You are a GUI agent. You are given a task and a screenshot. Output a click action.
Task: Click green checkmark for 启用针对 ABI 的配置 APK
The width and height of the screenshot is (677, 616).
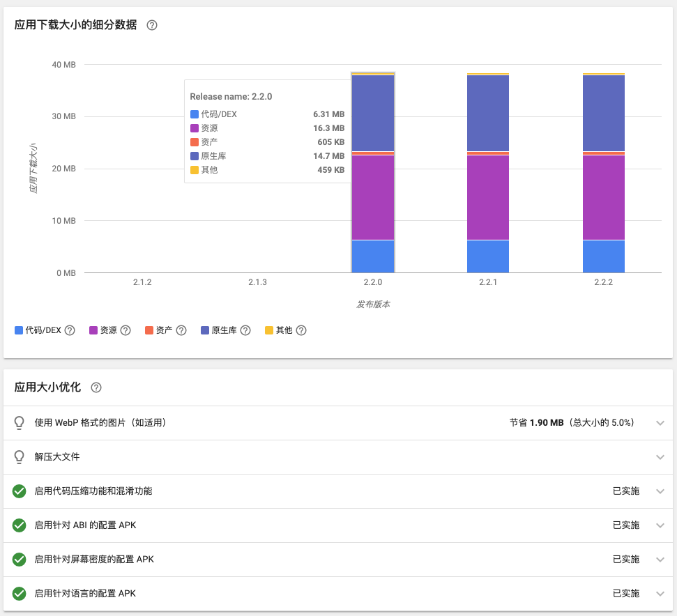pos(19,525)
